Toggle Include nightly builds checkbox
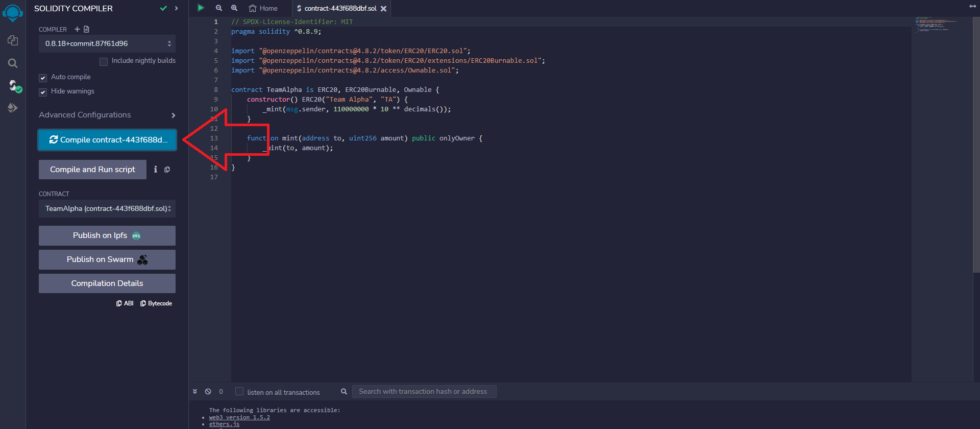The image size is (980, 429). (104, 61)
